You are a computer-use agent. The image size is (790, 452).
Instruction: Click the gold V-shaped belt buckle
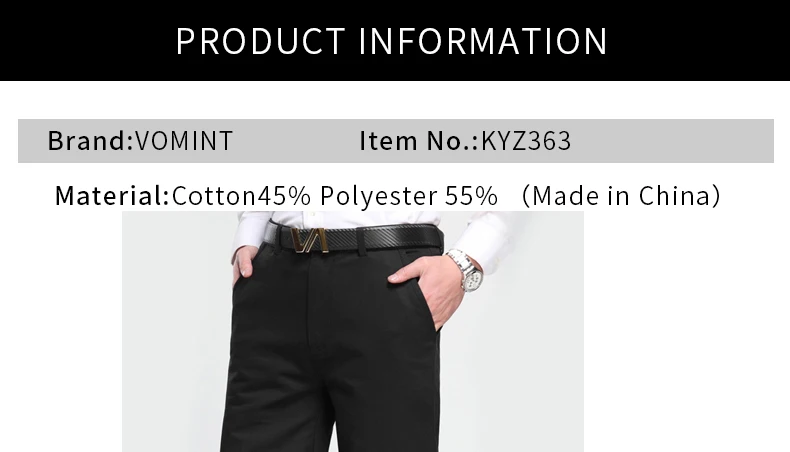click(310, 240)
